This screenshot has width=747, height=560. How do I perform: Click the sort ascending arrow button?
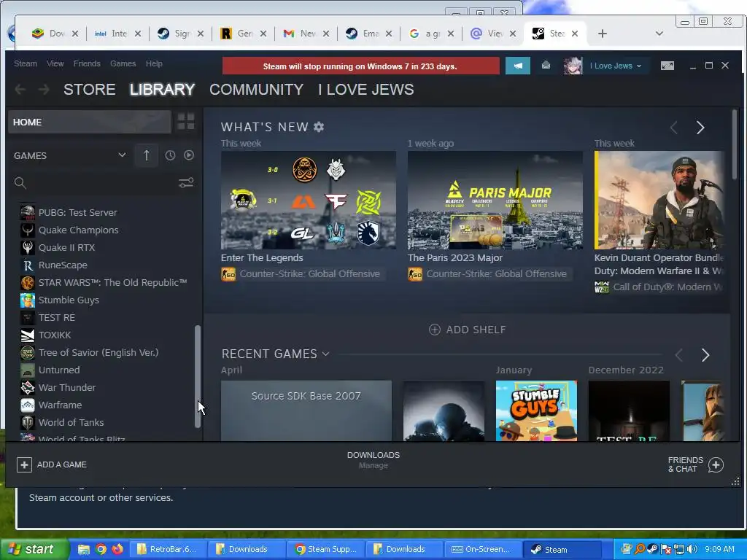pos(146,155)
